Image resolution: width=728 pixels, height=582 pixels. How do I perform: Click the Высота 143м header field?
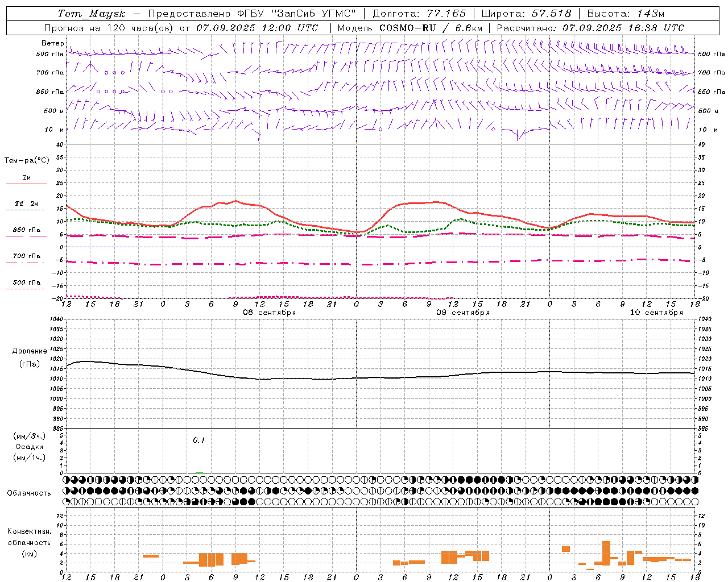(626, 14)
